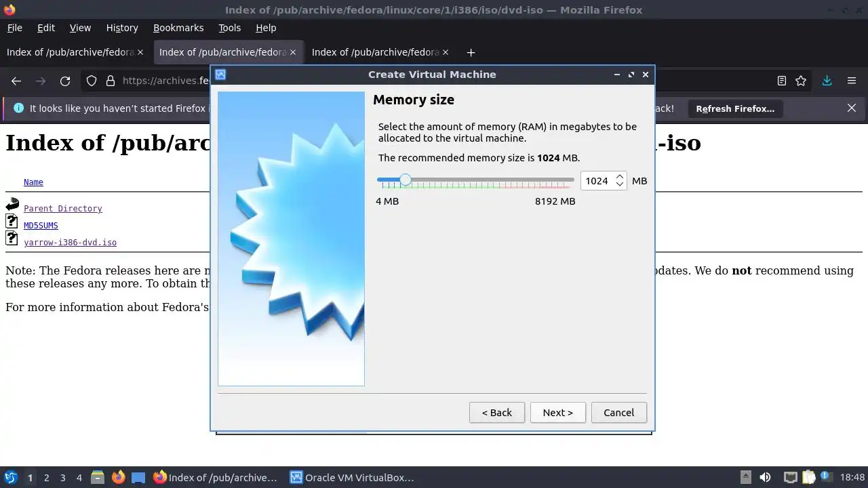This screenshot has width=868, height=488.
Task: Switch to the third Firefox tab
Action: (x=375, y=52)
